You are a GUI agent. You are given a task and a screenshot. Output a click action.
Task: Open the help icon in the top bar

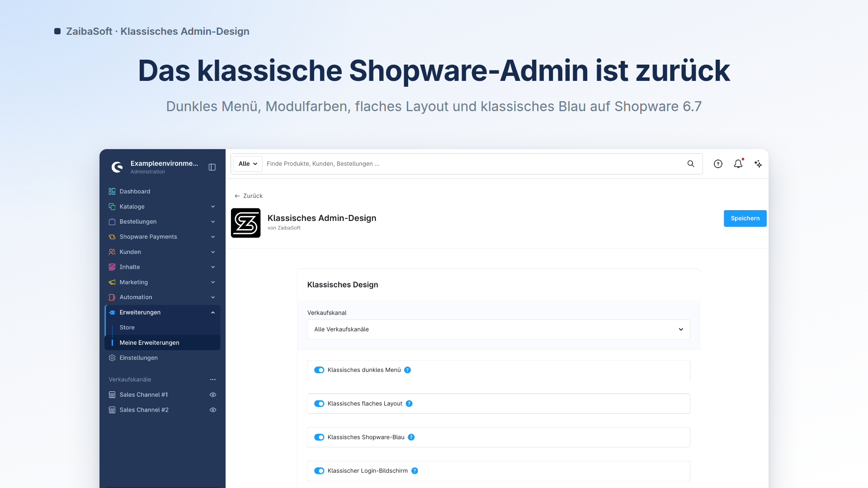click(718, 164)
